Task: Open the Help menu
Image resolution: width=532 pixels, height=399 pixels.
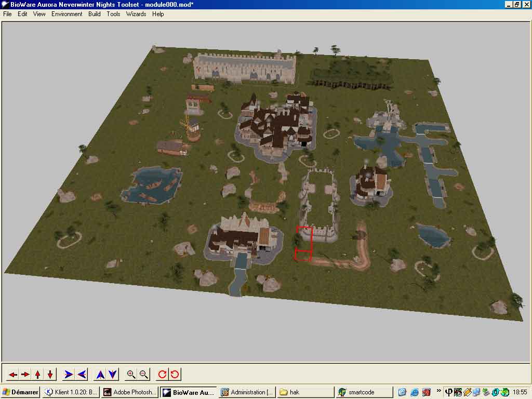Action: coord(158,14)
